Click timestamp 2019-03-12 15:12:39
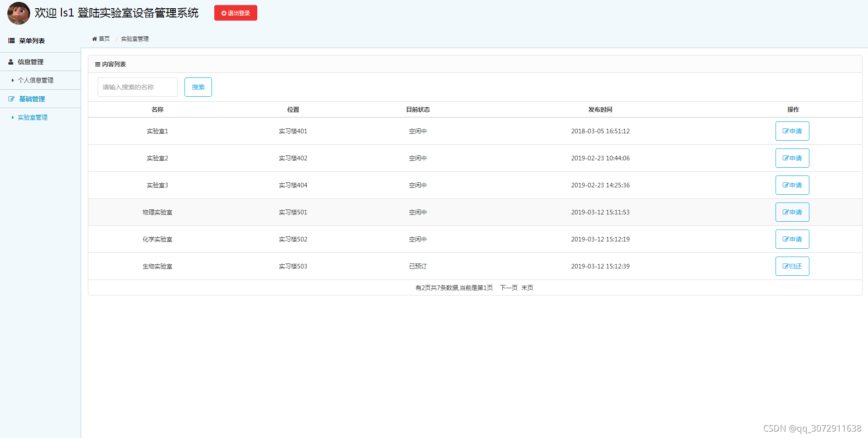This screenshot has height=438, width=868. point(600,266)
